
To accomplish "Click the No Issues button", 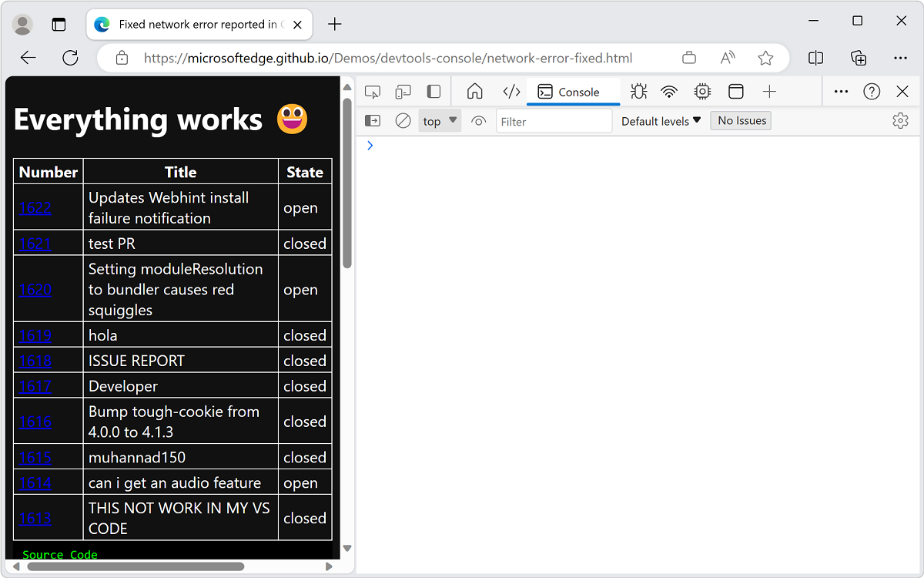I will tap(740, 120).
